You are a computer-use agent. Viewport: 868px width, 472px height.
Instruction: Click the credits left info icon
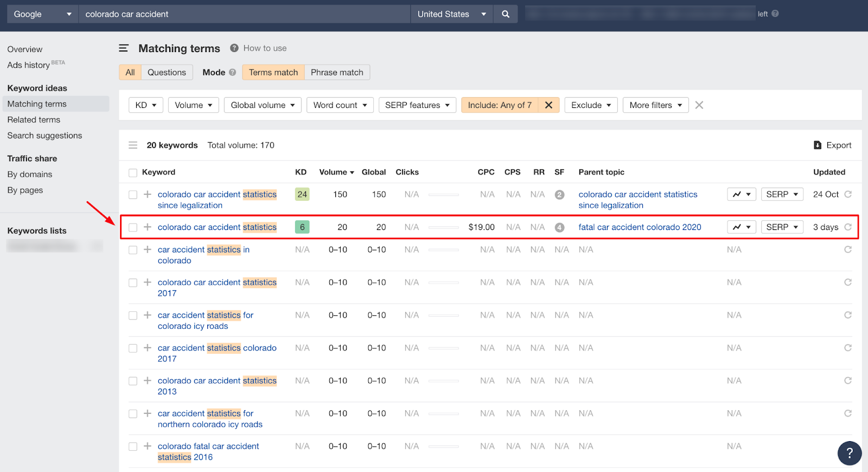click(775, 14)
